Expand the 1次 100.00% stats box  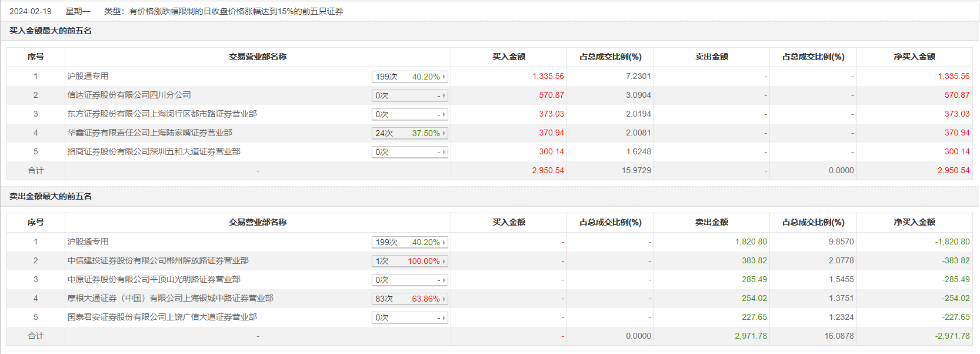pos(409,261)
